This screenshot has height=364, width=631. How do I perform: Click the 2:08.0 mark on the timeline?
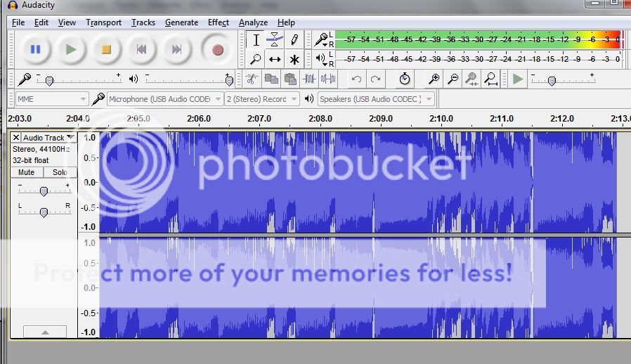(320, 119)
